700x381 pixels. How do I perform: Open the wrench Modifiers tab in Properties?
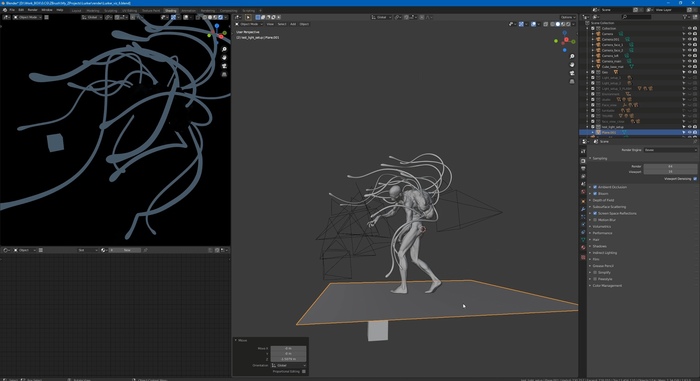pyautogui.click(x=583, y=209)
